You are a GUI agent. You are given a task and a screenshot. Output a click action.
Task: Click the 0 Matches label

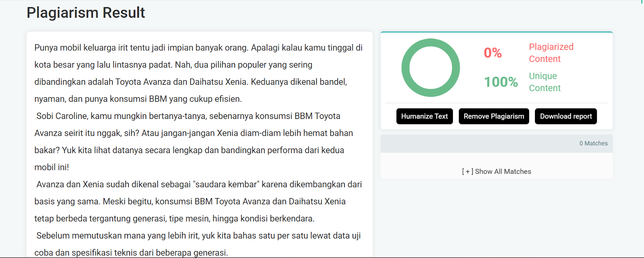594,143
